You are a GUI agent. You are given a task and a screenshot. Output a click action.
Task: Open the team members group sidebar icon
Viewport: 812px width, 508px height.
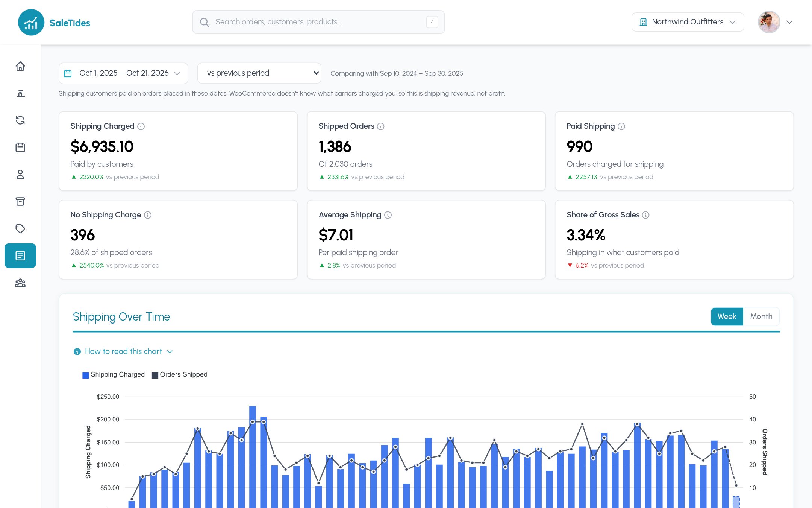click(x=20, y=283)
